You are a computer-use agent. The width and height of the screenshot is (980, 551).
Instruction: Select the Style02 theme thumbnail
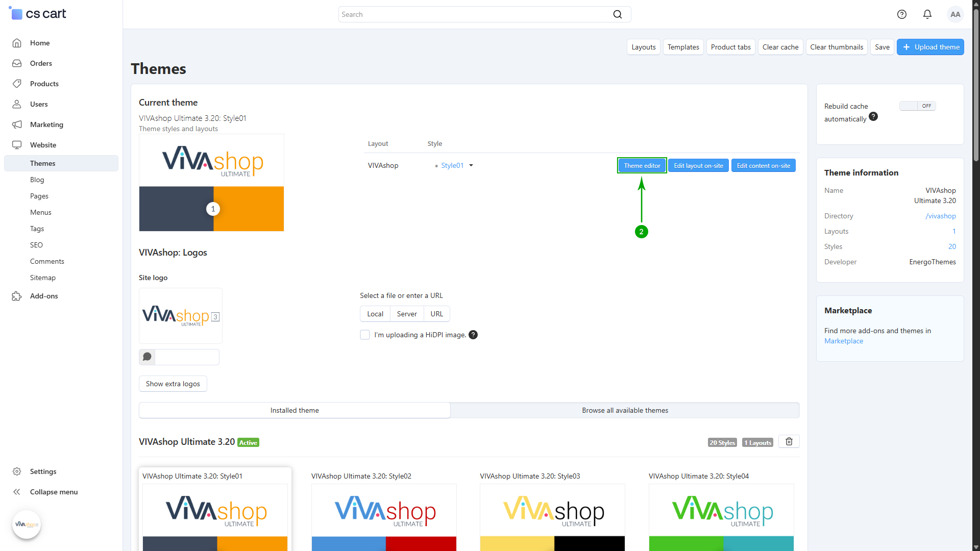click(x=384, y=515)
